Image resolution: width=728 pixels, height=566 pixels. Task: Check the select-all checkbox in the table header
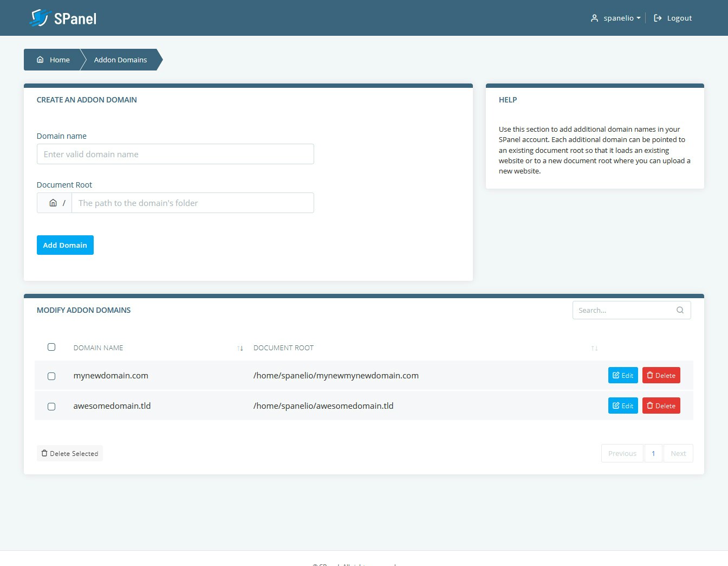click(x=51, y=346)
